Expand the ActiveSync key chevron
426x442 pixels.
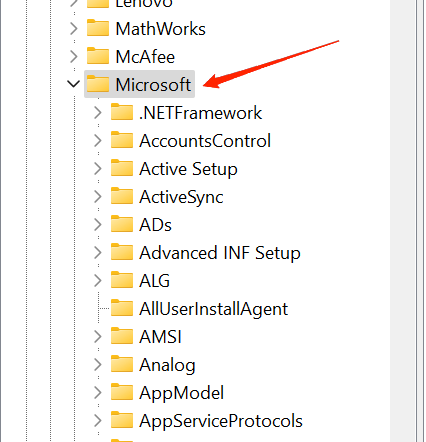pos(98,197)
